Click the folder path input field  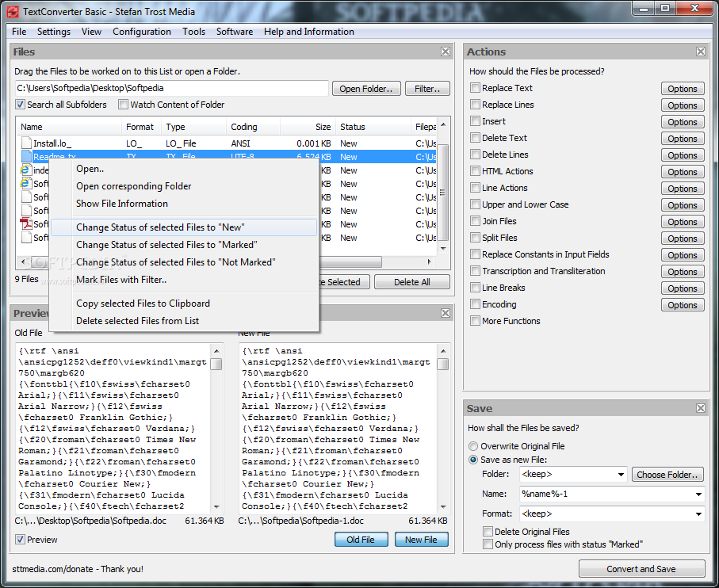click(172, 88)
